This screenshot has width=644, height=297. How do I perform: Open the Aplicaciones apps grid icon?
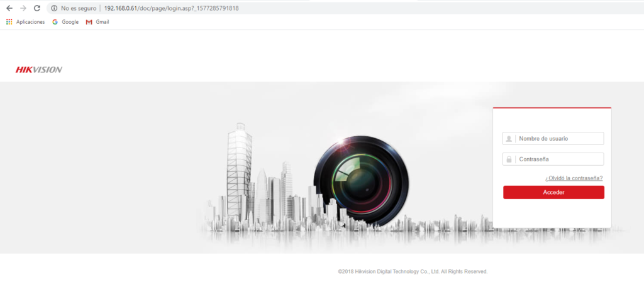(x=9, y=22)
